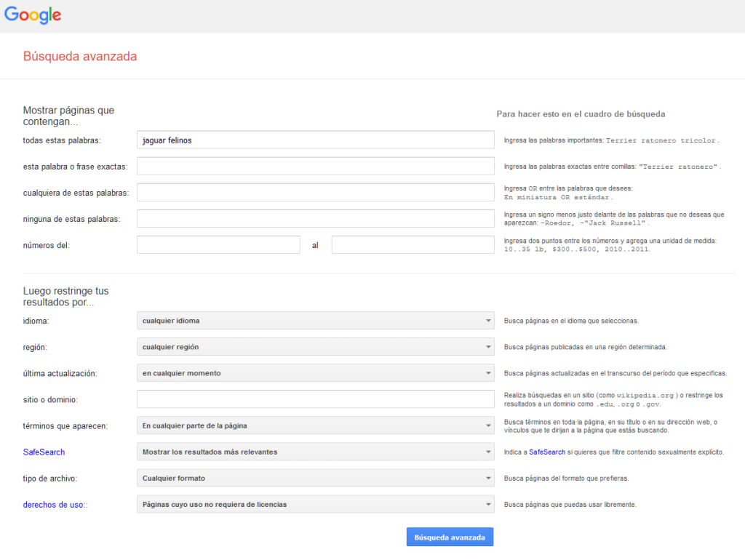
Task: Expand the 'términos que aparecen' dropdown
Action: click(316, 425)
